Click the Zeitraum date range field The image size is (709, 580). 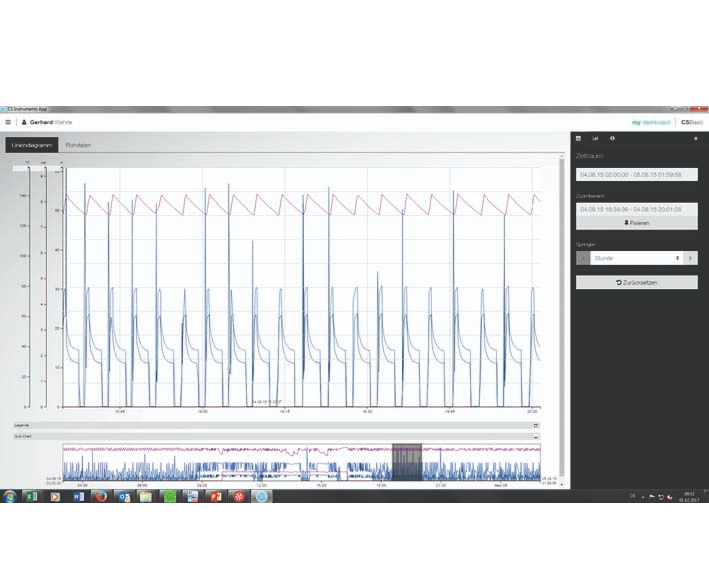click(x=637, y=175)
